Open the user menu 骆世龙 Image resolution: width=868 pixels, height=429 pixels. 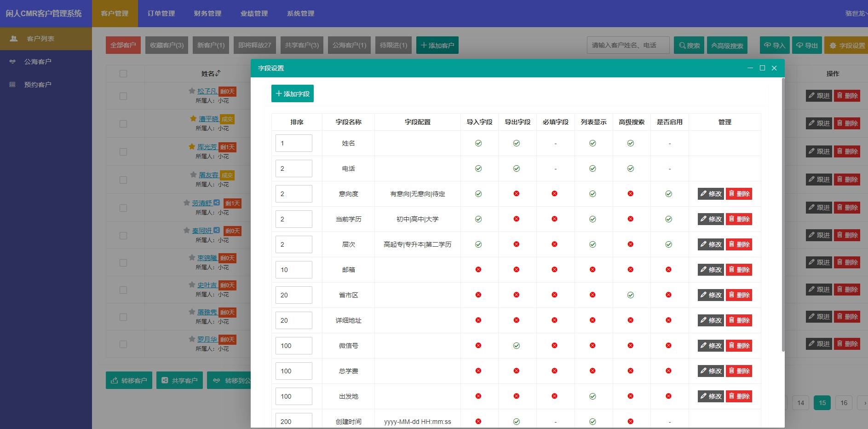coord(856,13)
